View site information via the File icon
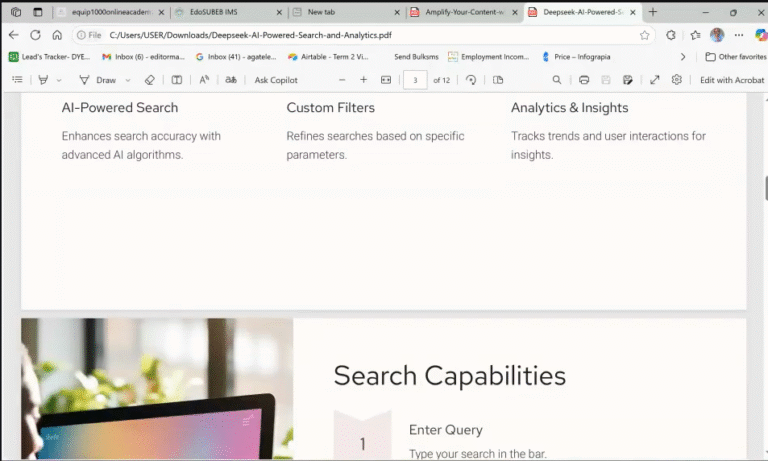This screenshot has width=768, height=461. [x=89, y=35]
